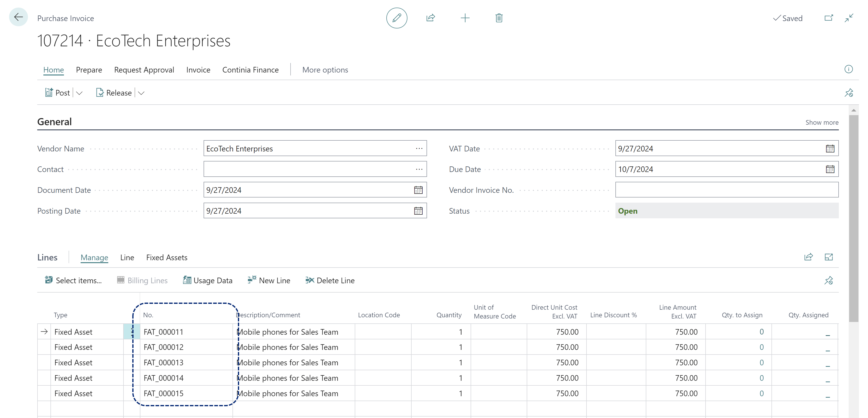The width and height of the screenshot is (868, 418).
Task: Add a New Line
Action: coord(269,281)
